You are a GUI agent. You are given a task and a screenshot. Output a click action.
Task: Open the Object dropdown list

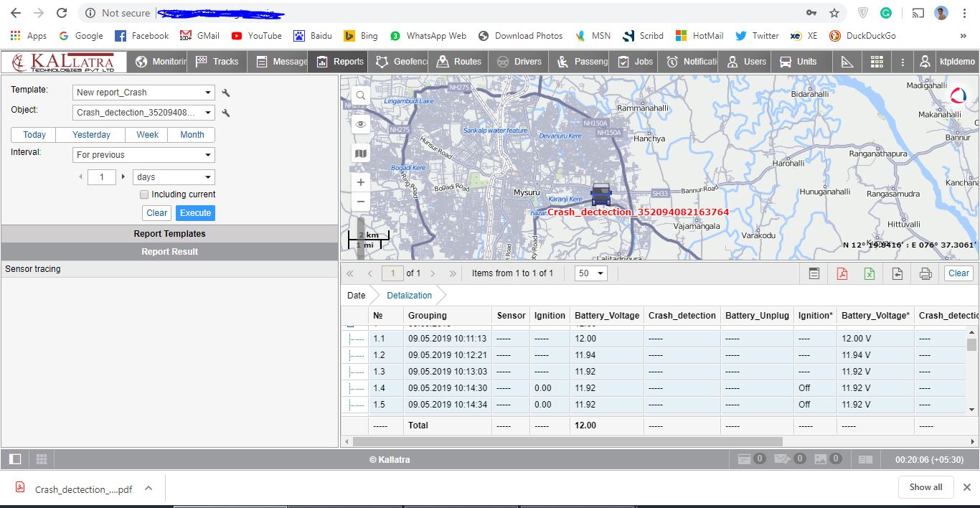(x=144, y=113)
